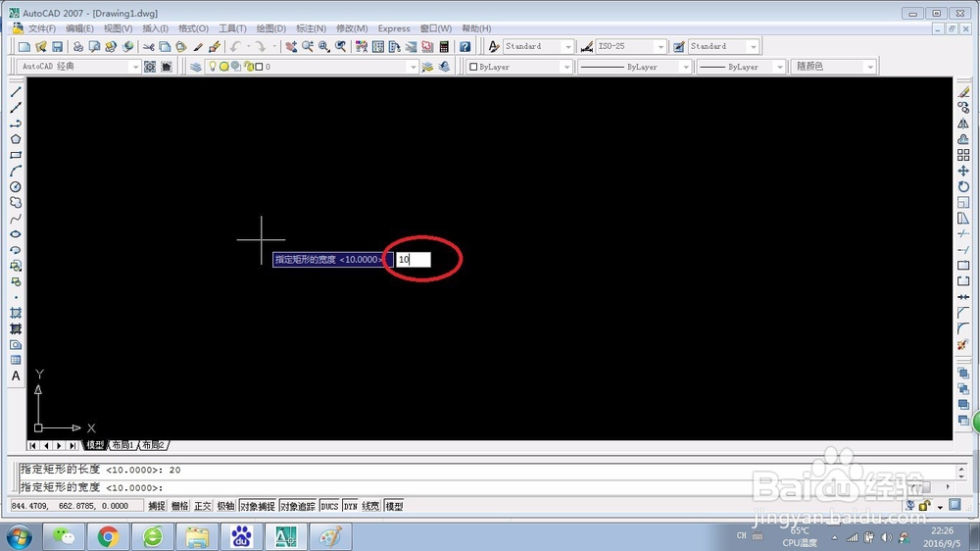Screen dimensions: 980x551
Task: Open the calculator icon in toolbar
Action: [x=444, y=46]
